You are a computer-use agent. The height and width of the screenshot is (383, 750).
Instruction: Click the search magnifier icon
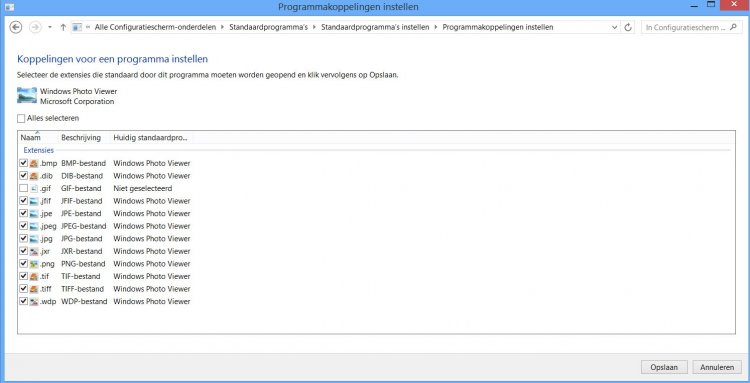pos(734,27)
